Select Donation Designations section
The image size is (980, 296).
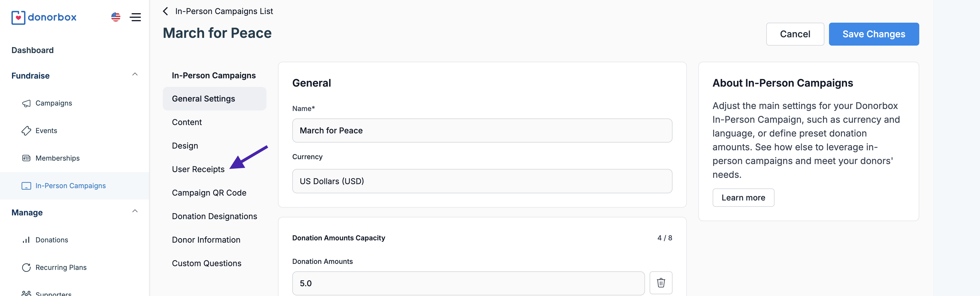coord(215,216)
